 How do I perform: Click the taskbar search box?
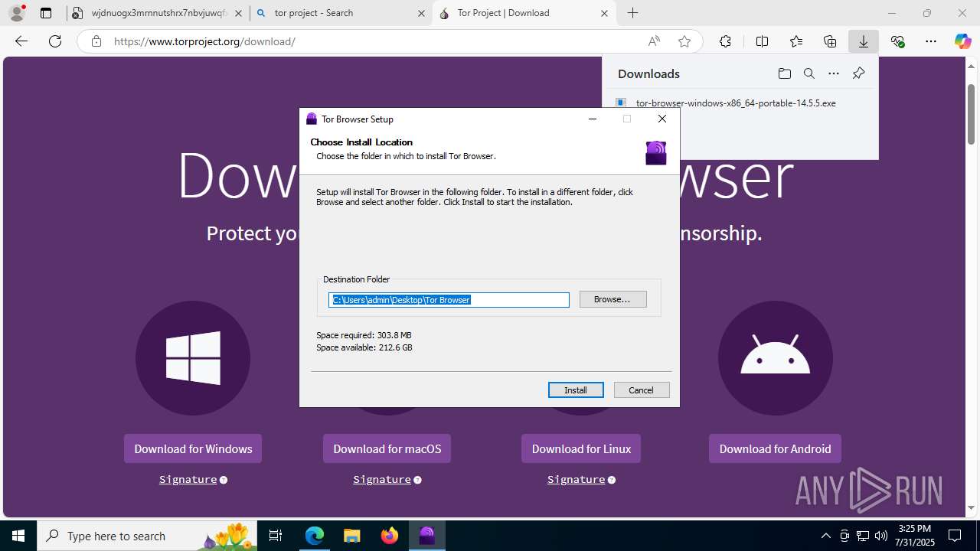(x=148, y=536)
